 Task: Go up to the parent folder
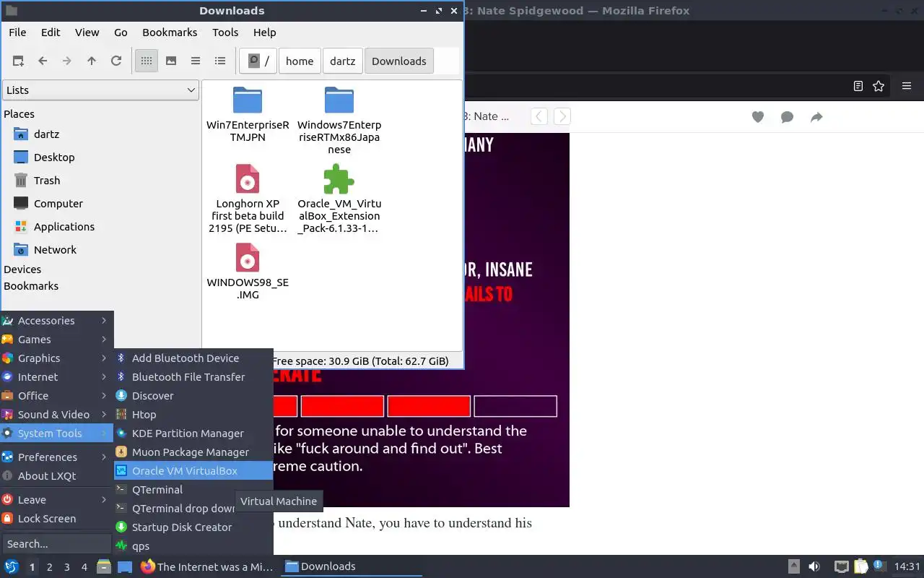(x=92, y=61)
